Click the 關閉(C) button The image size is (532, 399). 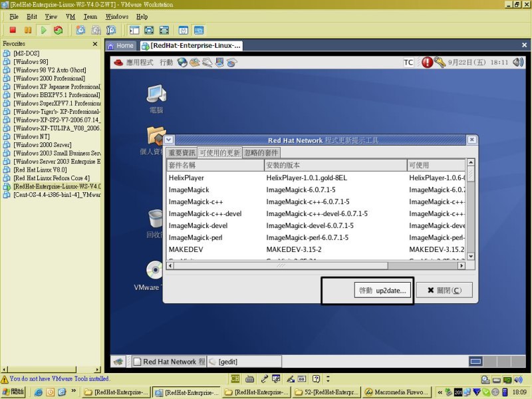click(x=444, y=291)
